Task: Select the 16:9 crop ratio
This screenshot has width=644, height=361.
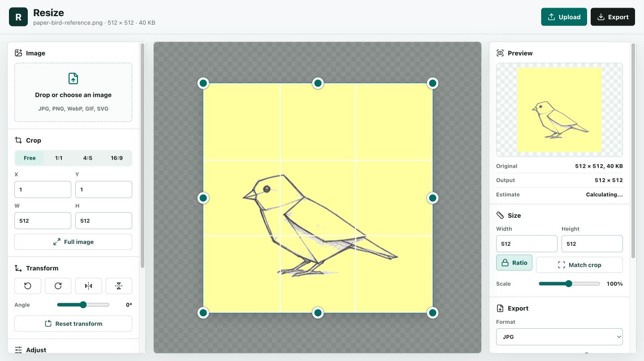Action: tap(117, 158)
